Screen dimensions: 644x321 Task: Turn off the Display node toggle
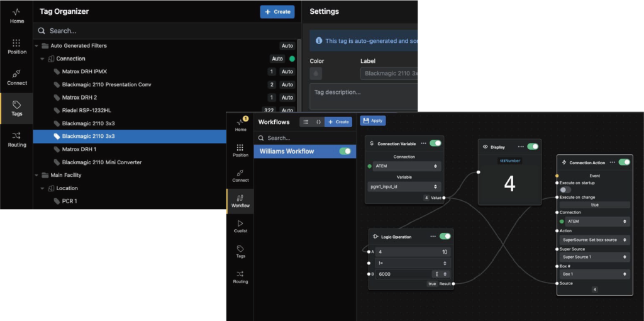point(533,147)
